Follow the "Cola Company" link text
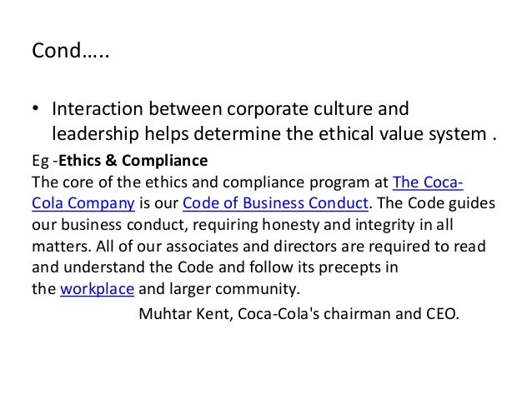532x399 pixels. [x=83, y=203]
